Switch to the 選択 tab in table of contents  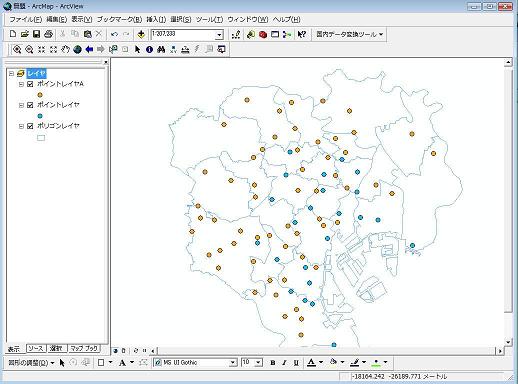point(56,349)
